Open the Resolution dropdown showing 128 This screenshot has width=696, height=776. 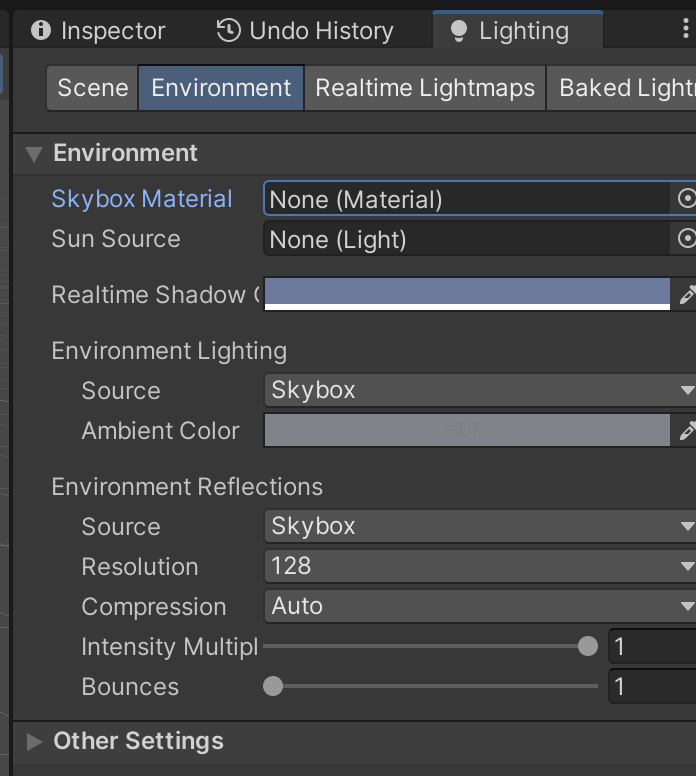(480, 566)
